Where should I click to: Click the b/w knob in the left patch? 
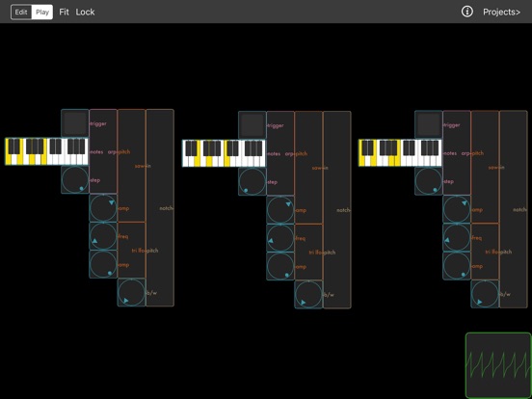[131, 292]
